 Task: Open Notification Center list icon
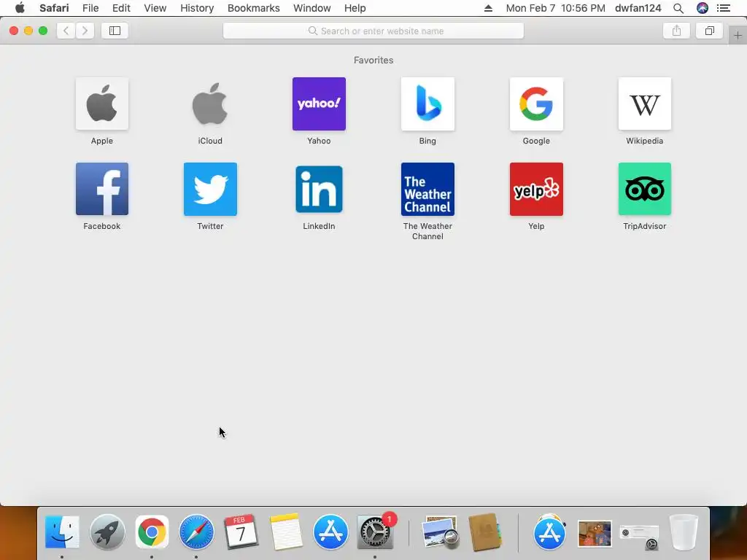pos(724,8)
